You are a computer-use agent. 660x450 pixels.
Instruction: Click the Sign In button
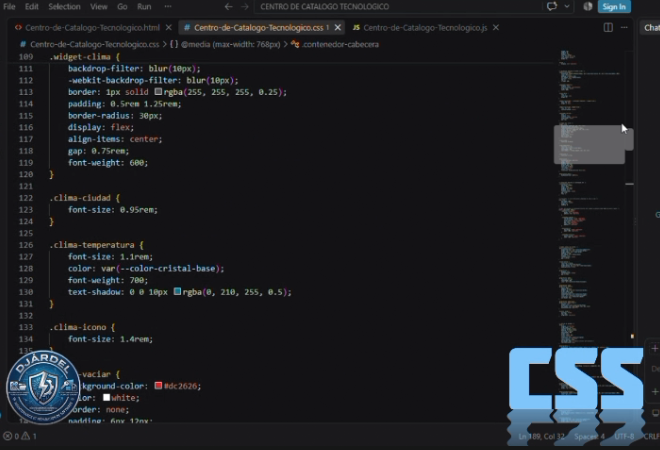point(614,7)
